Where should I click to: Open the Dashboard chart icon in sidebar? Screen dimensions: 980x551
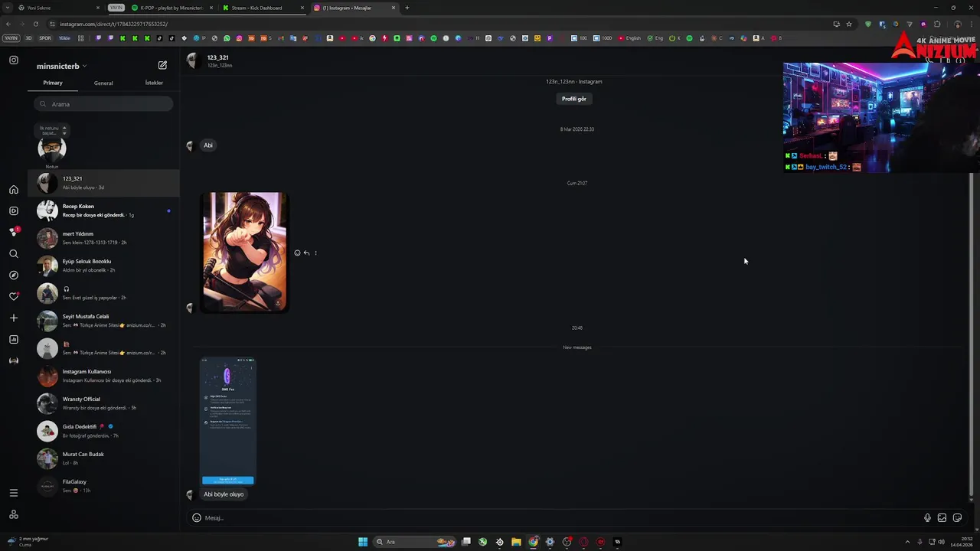14,339
